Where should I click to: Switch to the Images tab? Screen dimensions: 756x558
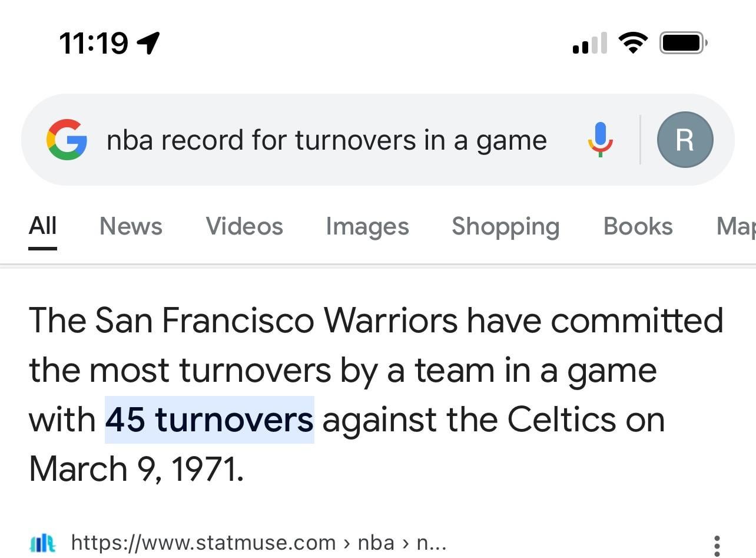point(367,226)
